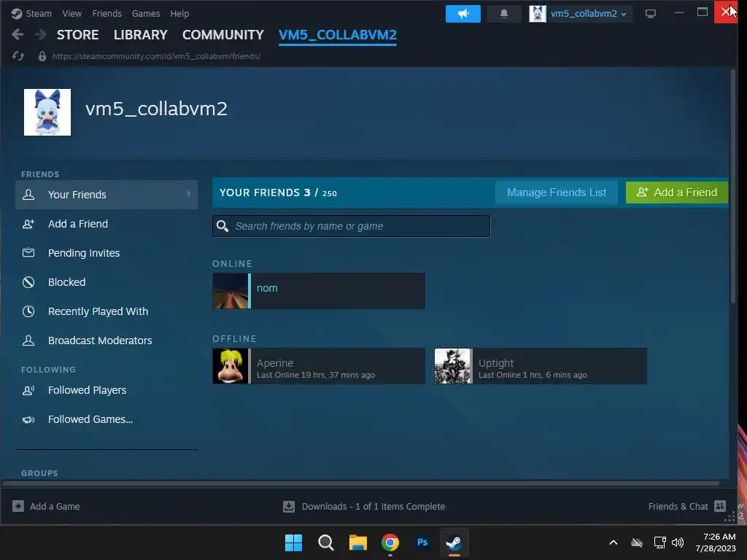Go forward with the right arrow

pos(41,34)
